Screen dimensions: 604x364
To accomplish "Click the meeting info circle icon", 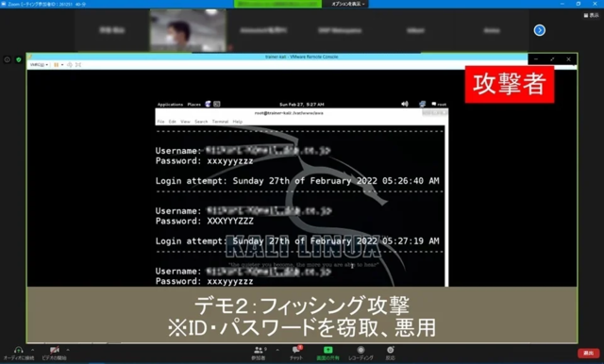I will (7, 59).
